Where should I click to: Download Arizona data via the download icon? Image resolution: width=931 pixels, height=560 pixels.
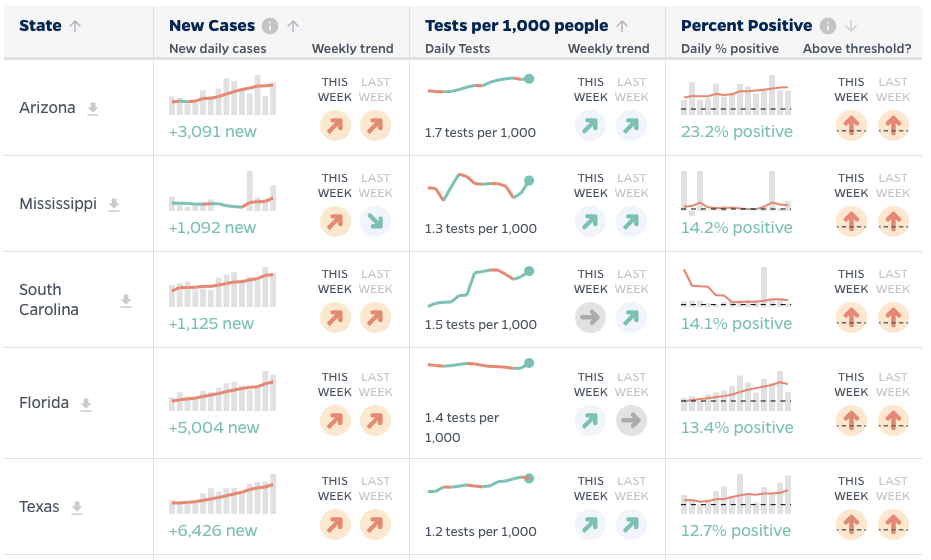click(93, 108)
